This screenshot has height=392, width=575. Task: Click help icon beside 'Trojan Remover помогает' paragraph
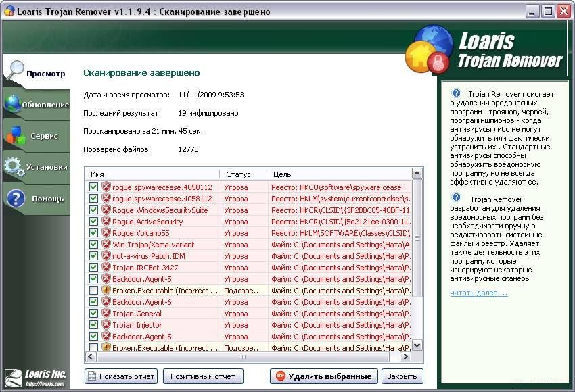point(456,93)
